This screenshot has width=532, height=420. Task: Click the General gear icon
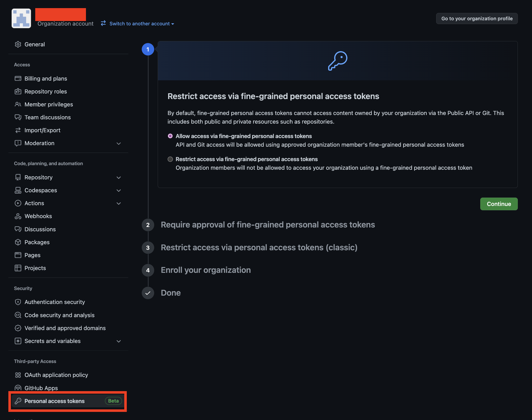click(18, 44)
